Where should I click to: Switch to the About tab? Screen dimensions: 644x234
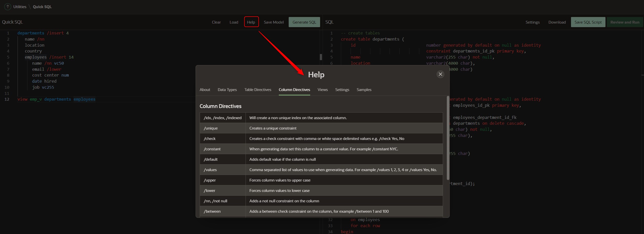coord(205,90)
